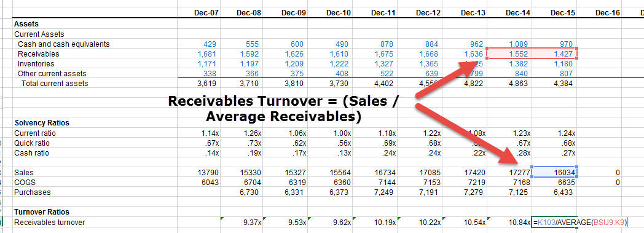Viewport: 644px width, 233px height.
Task: Select Dec-16 sales cell showing 0
Action: pyautogui.click(x=599, y=172)
